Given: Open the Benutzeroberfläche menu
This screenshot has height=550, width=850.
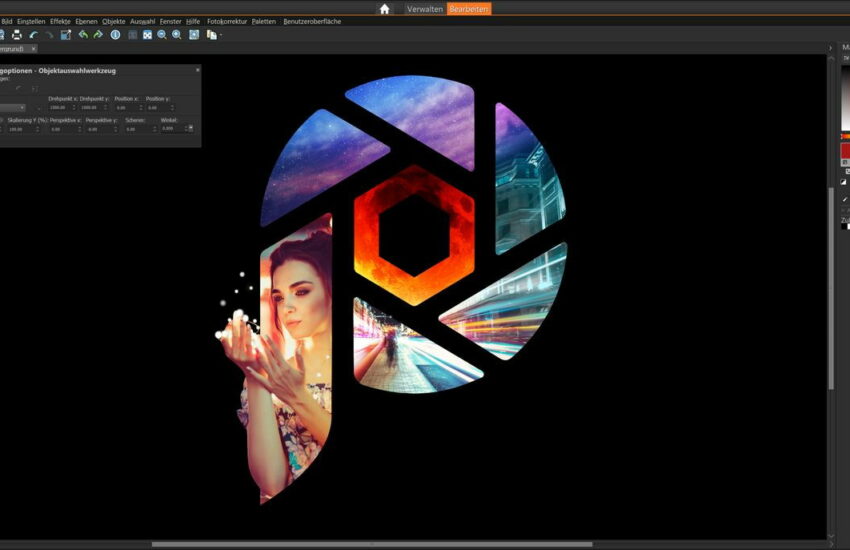Looking at the screenshot, I should (x=312, y=21).
